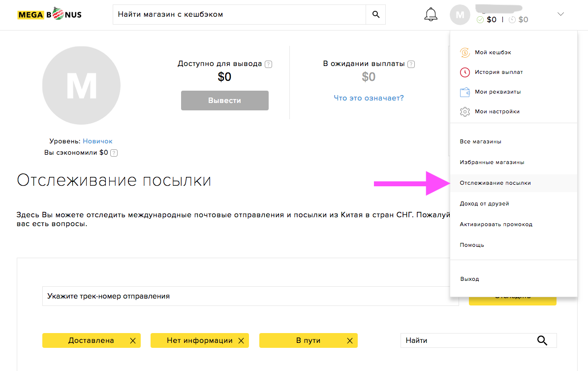Select История выплат menu item
This screenshot has height=371, width=588.
(x=498, y=72)
